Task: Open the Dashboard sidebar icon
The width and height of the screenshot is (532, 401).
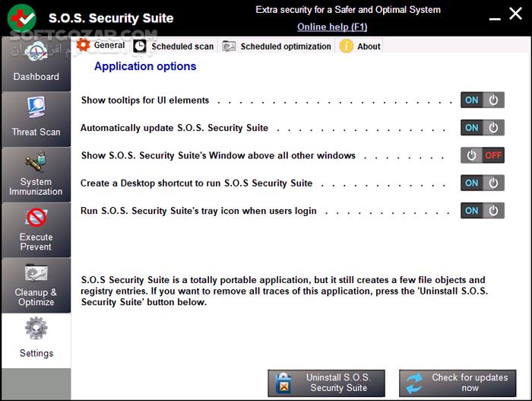Action: pos(36,54)
